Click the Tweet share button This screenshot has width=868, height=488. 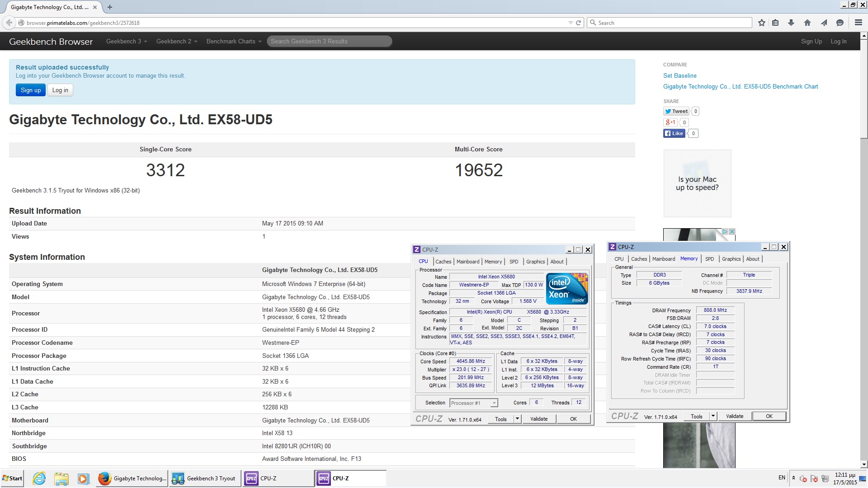coord(676,111)
